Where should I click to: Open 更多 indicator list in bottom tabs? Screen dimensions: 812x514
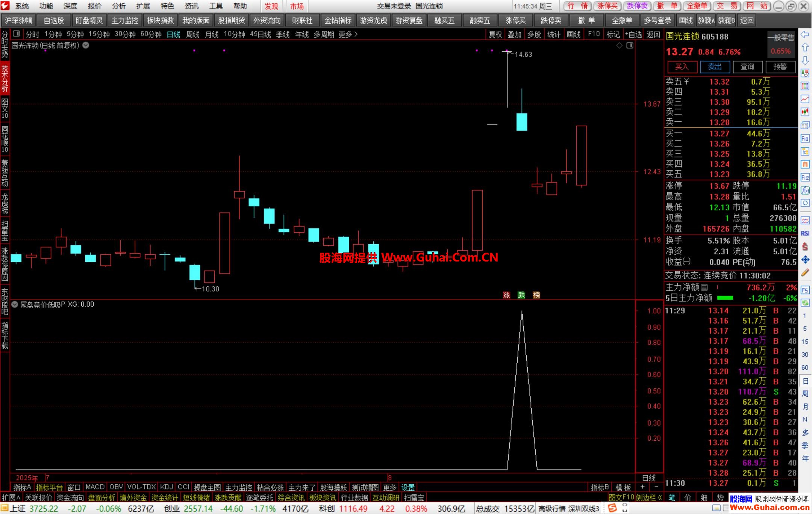click(x=389, y=488)
